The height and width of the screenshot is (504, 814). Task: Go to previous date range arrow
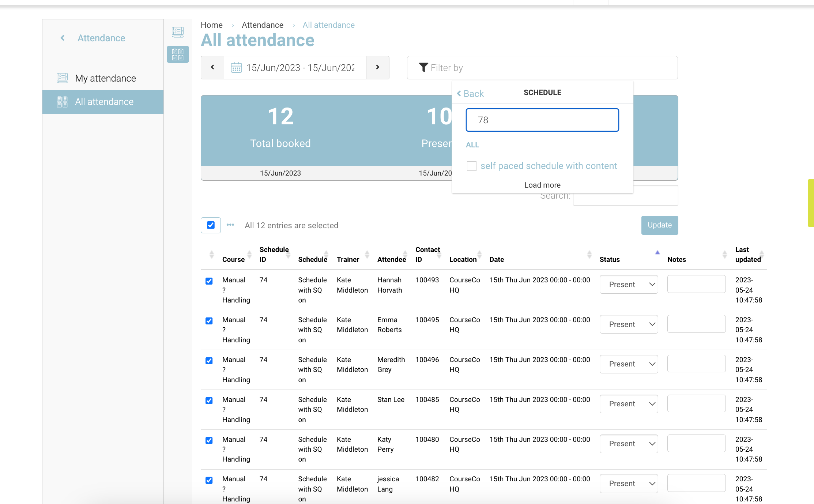click(212, 67)
